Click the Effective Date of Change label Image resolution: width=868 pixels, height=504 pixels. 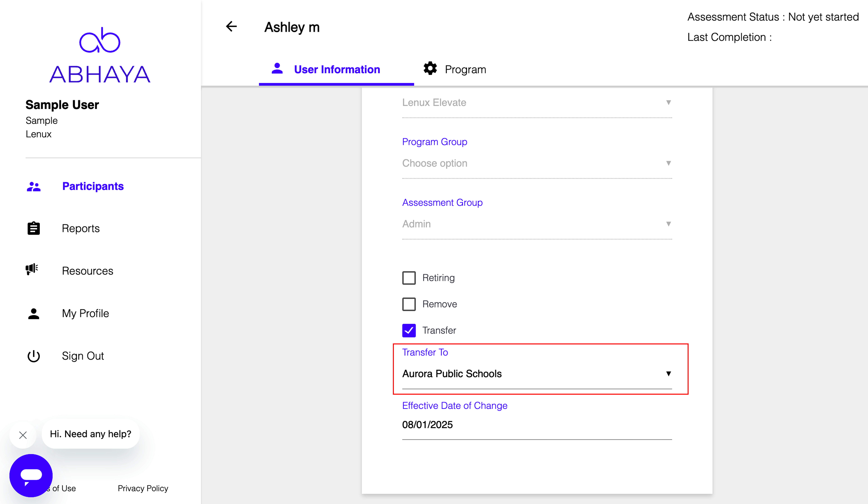(455, 406)
